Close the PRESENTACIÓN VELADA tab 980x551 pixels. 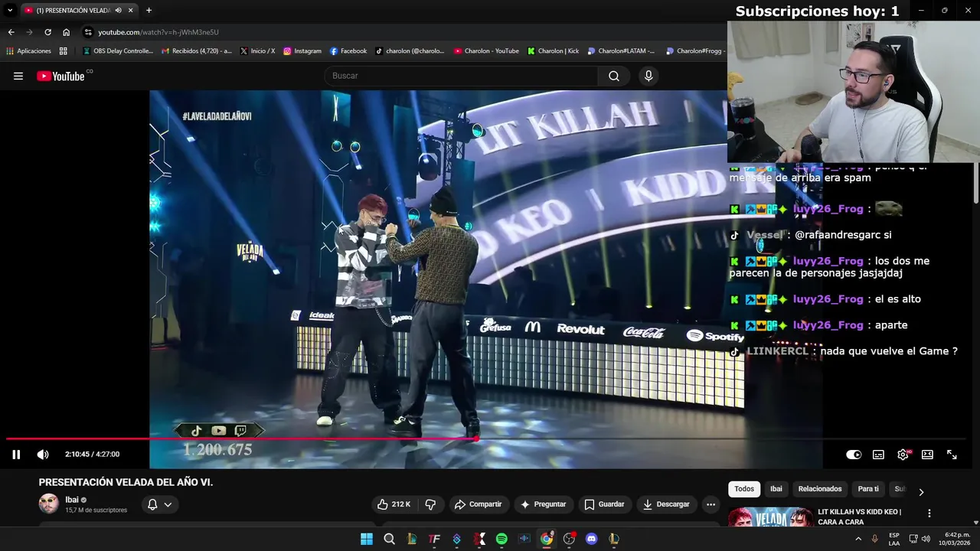[131, 10]
